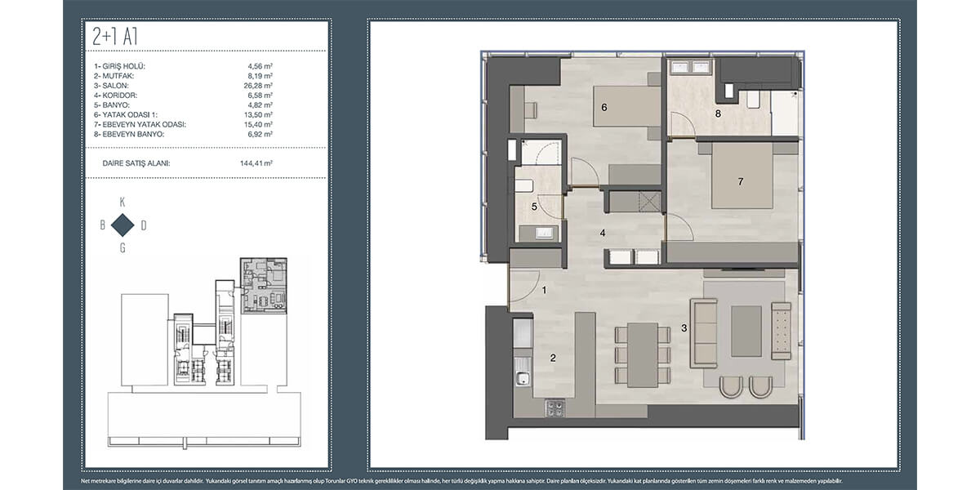Click room number 2 in the kitchen
Viewport: 980px width, 490px height.
553,357
